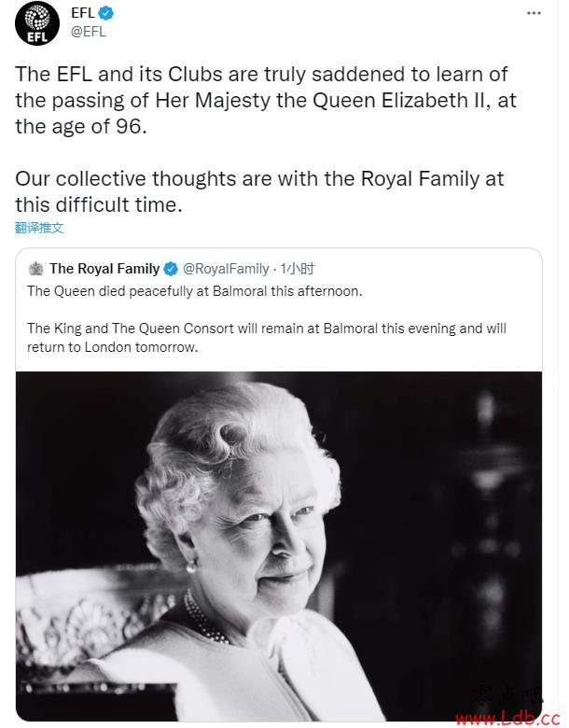Image resolution: width=569 pixels, height=728 pixels.
Task: Visit the @RoyalFamily handle
Action: (226, 269)
